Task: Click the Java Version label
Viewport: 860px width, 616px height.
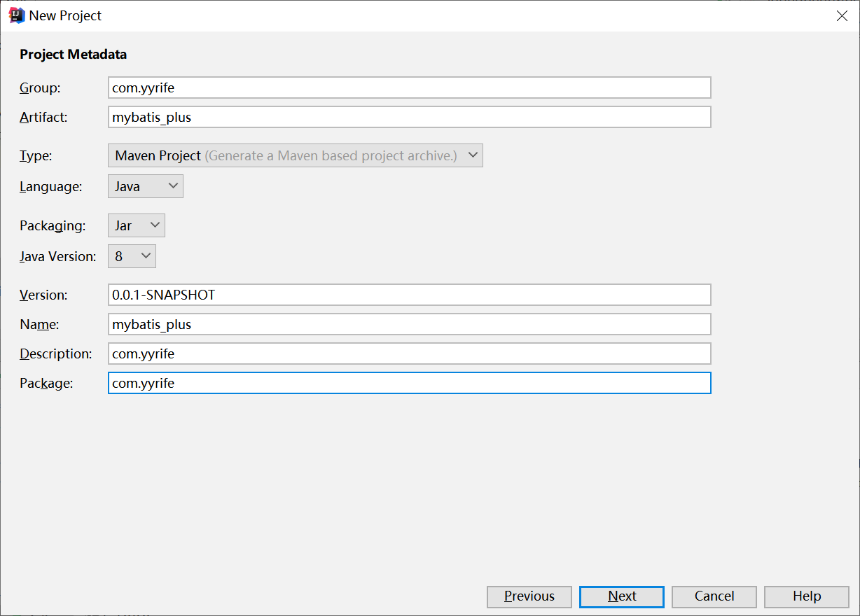Action: [57, 256]
